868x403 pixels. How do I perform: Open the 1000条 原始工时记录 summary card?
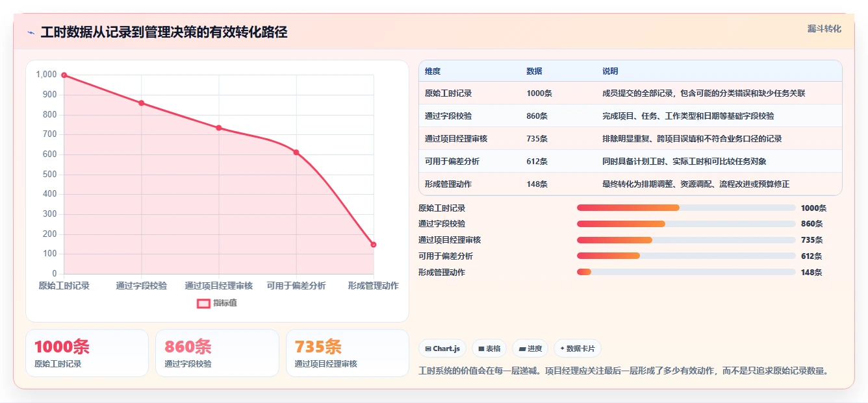[x=87, y=353]
